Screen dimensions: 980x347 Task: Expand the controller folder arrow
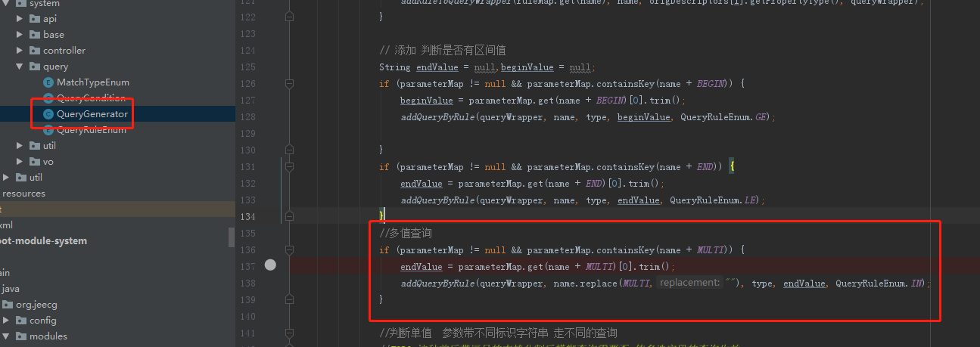click(20, 51)
